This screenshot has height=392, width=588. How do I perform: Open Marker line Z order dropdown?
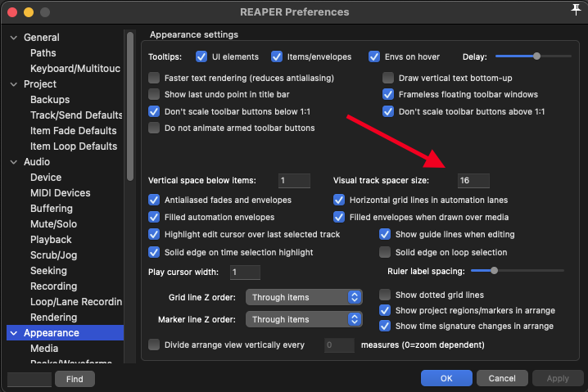point(304,319)
